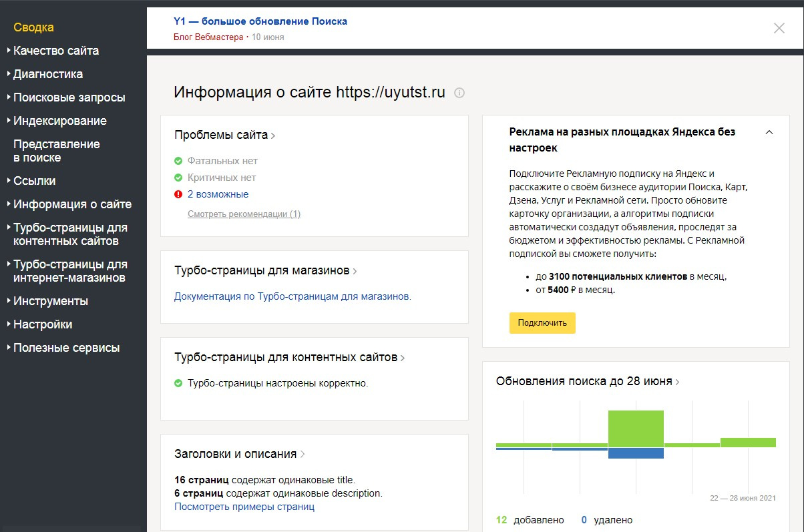804x532 pixels.
Task: Click green check icon beside Фатальных нет
Action: point(178,161)
